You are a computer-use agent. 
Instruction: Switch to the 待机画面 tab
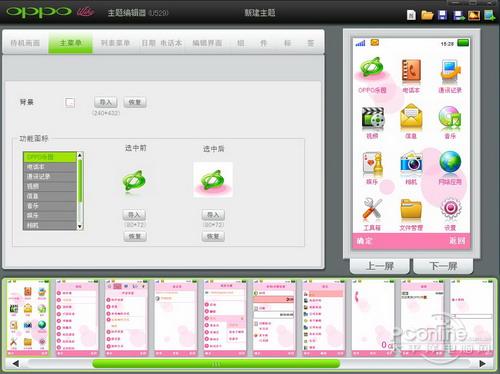point(25,43)
